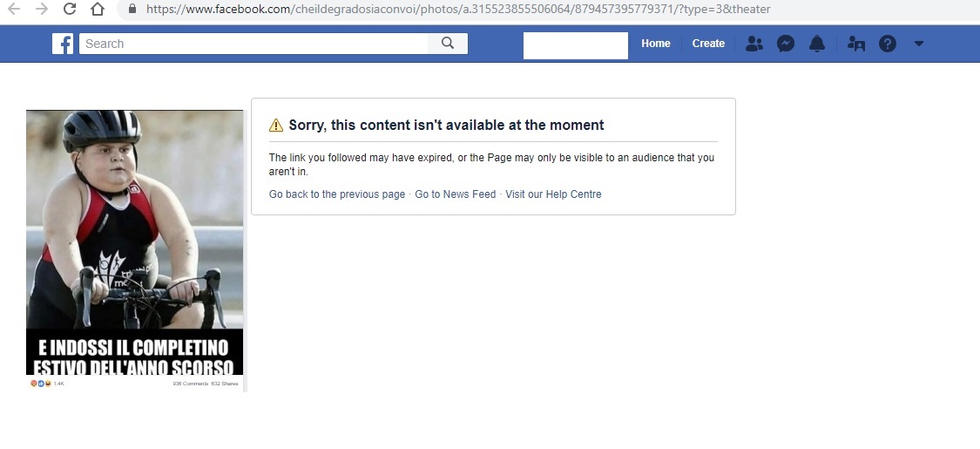Click the privacy shortcuts people icon

click(855, 43)
